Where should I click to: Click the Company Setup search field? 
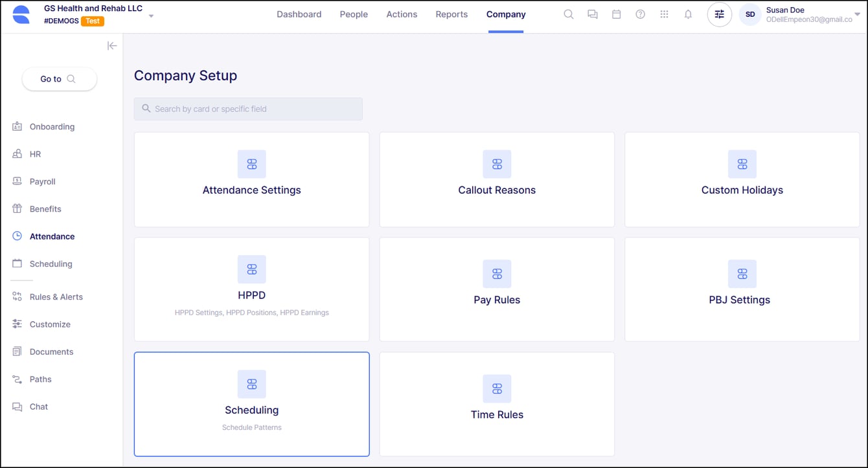click(248, 109)
